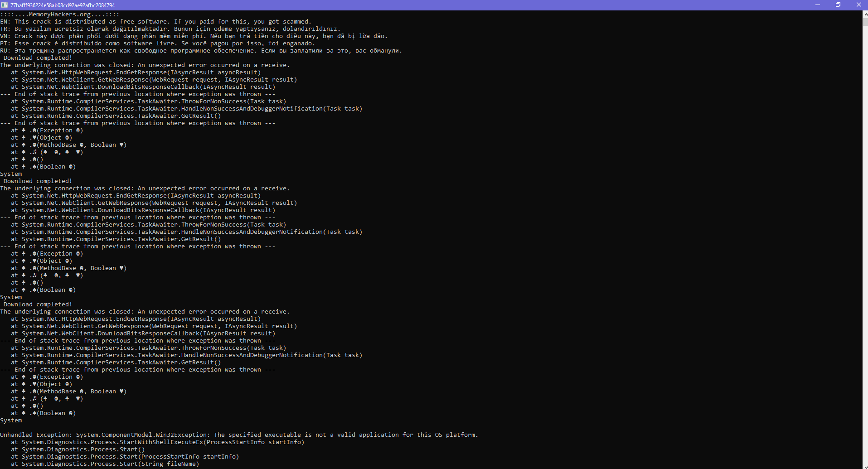Click the Process.StartWithShellExecuteEx stack line

click(158, 442)
